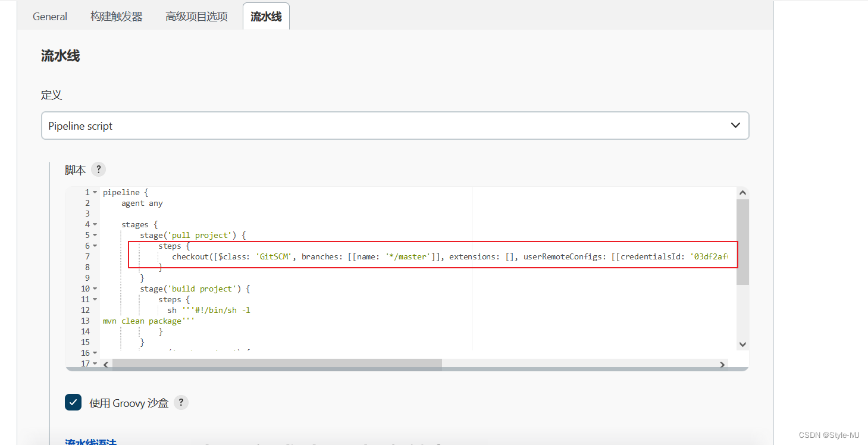Open the Pipeline script definition dropdown
Screen dimensions: 868x445
(x=395, y=126)
